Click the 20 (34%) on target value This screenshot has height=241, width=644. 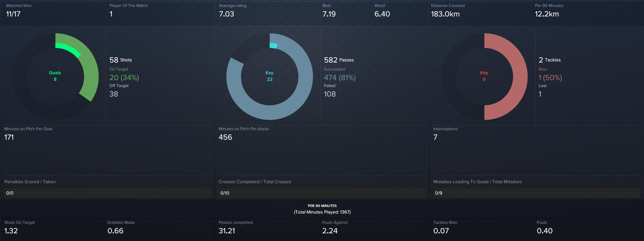124,78
